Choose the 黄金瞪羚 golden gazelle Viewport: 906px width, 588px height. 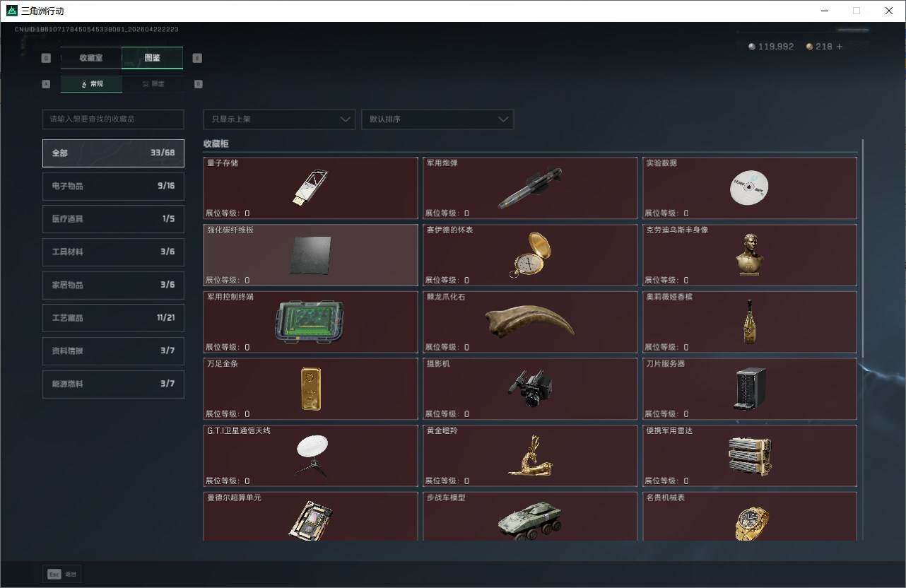530,456
